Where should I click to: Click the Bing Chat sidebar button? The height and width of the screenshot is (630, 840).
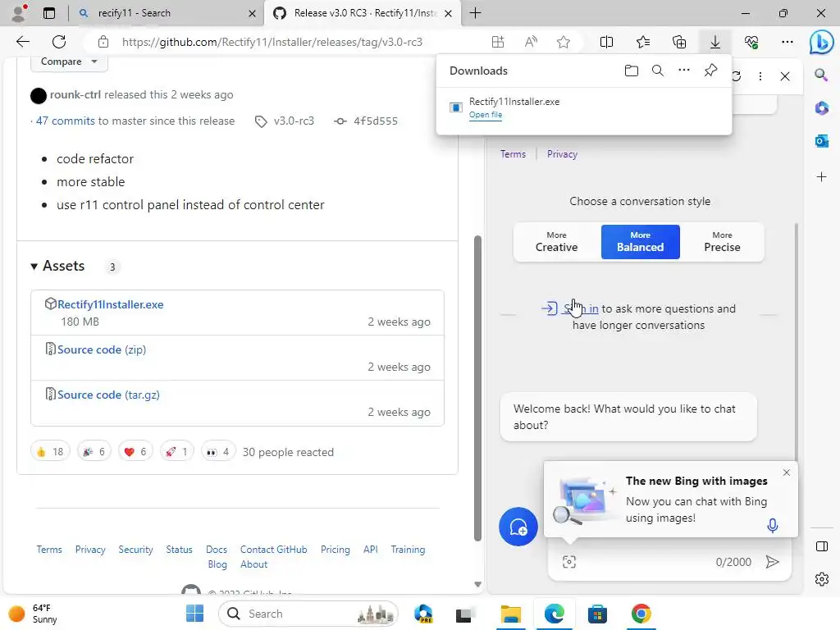[820, 43]
